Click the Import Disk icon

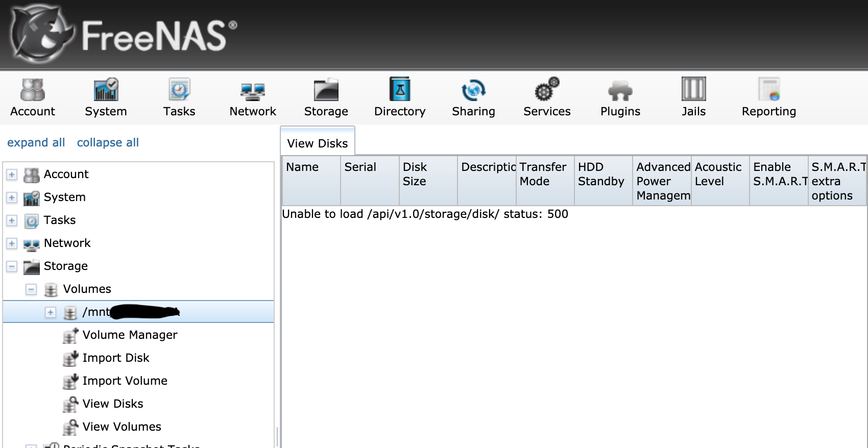click(70, 358)
